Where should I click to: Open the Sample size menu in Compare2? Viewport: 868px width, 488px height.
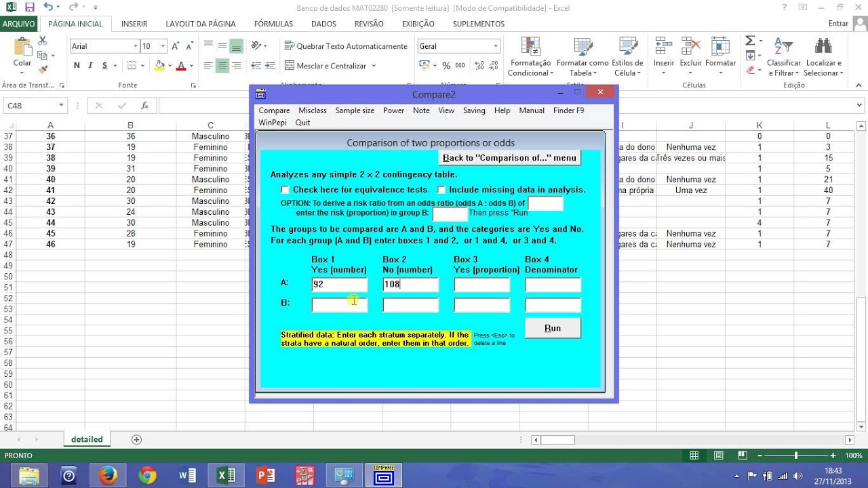coord(355,110)
